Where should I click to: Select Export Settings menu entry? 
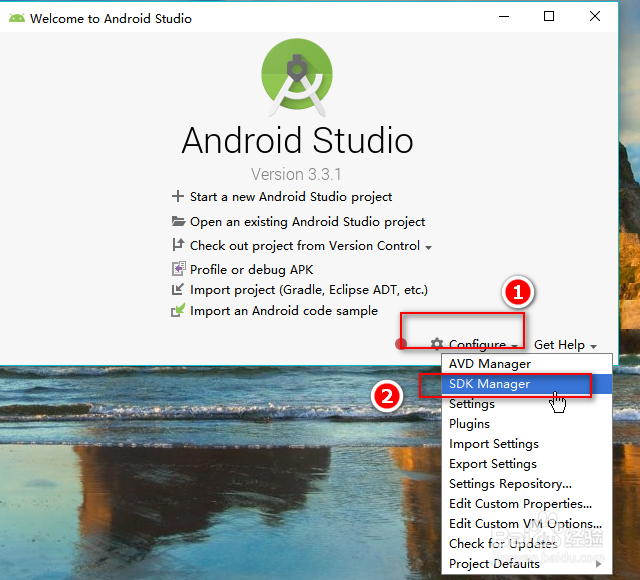[x=527, y=464]
